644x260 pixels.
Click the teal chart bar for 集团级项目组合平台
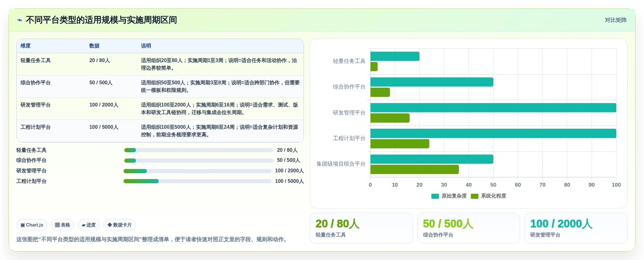pyautogui.click(x=432, y=159)
